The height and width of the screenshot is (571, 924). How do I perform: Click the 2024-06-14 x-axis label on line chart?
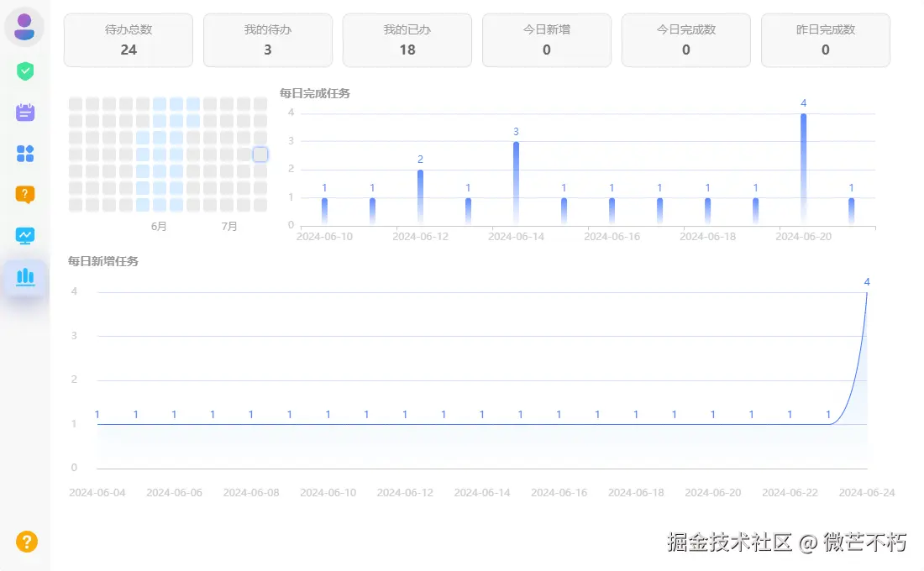pyautogui.click(x=482, y=493)
